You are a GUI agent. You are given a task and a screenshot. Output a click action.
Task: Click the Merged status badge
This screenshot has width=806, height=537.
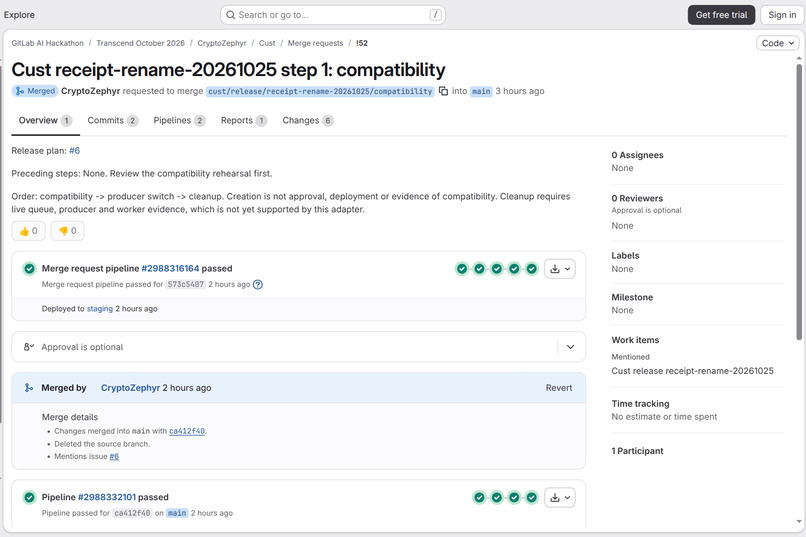pyautogui.click(x=35, y=91)
